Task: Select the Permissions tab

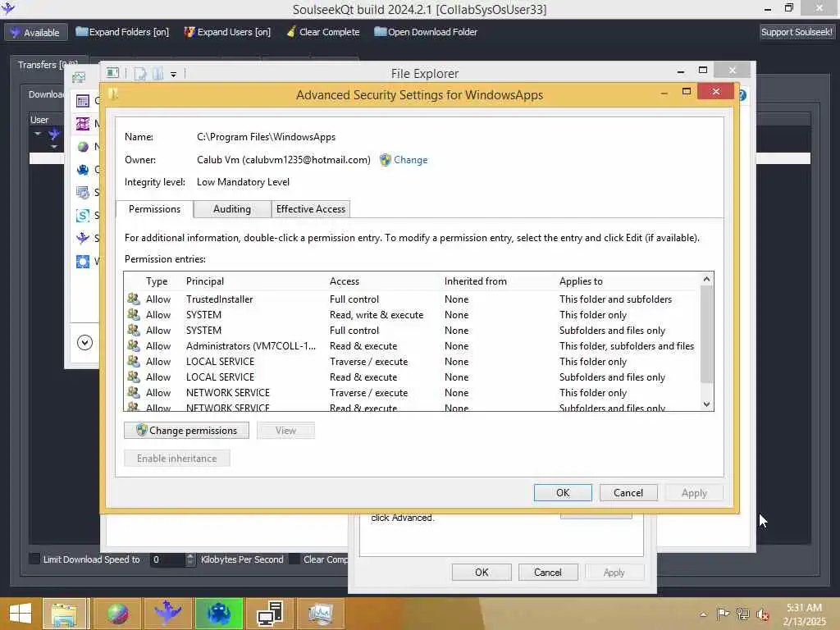Action: [x=154, y=209]
